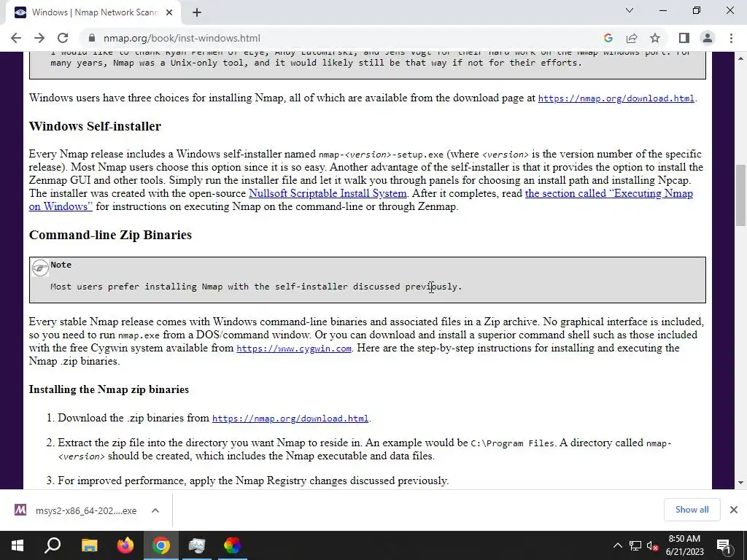
Task: Open the www.cygwin.com link
Action: pos(294,349)
